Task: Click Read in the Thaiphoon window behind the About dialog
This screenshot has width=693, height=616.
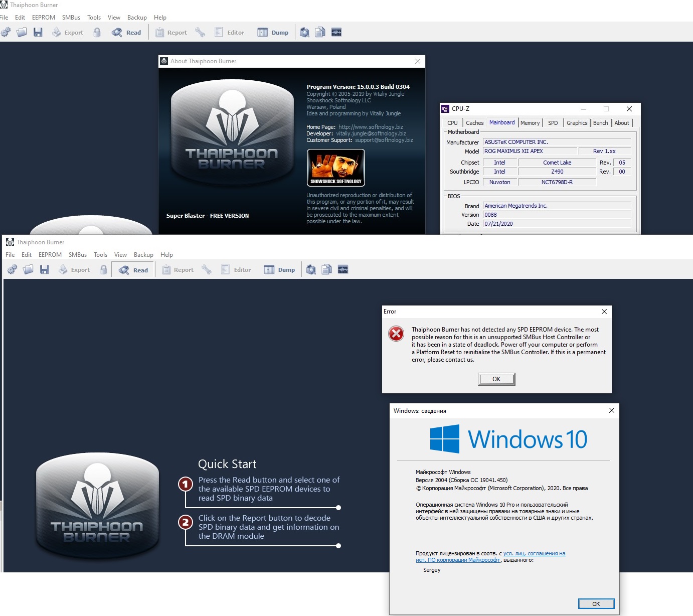Action: [x=127, y=33]
